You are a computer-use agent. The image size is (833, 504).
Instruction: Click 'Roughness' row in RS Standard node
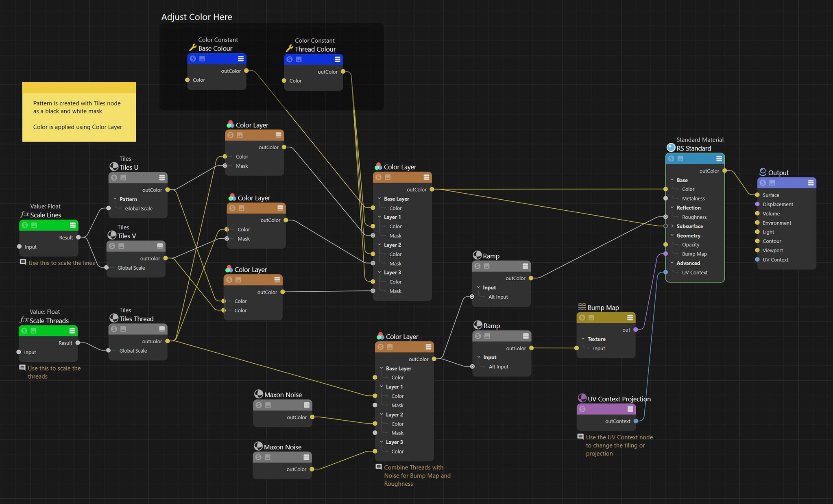coord(695,217)
